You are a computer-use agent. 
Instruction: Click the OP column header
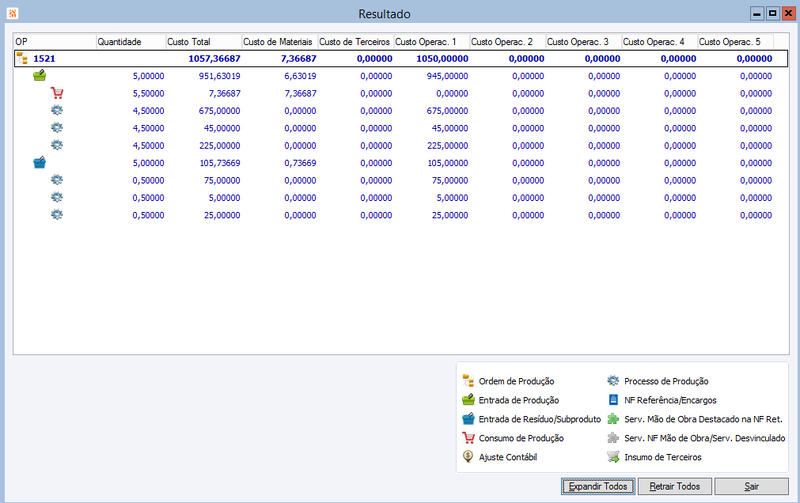[55, 42]
